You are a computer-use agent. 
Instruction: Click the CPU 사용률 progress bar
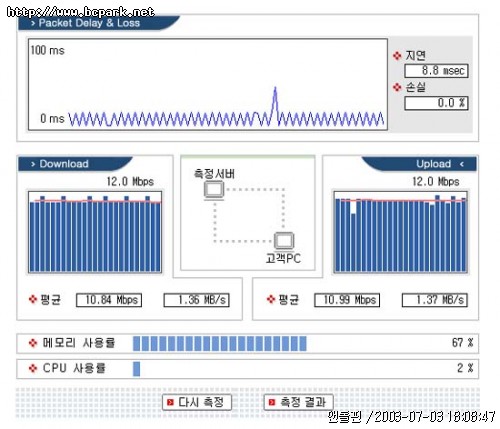[x=136, y=369]
